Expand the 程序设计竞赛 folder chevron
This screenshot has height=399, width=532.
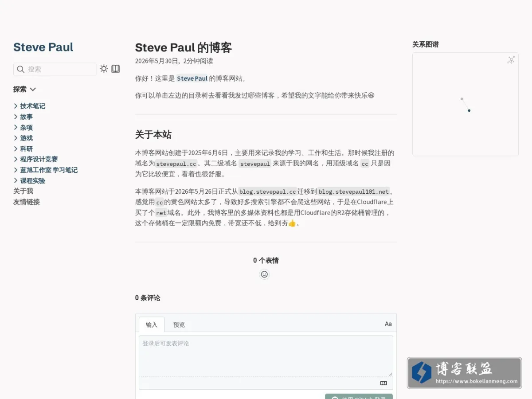pos(16,159)
